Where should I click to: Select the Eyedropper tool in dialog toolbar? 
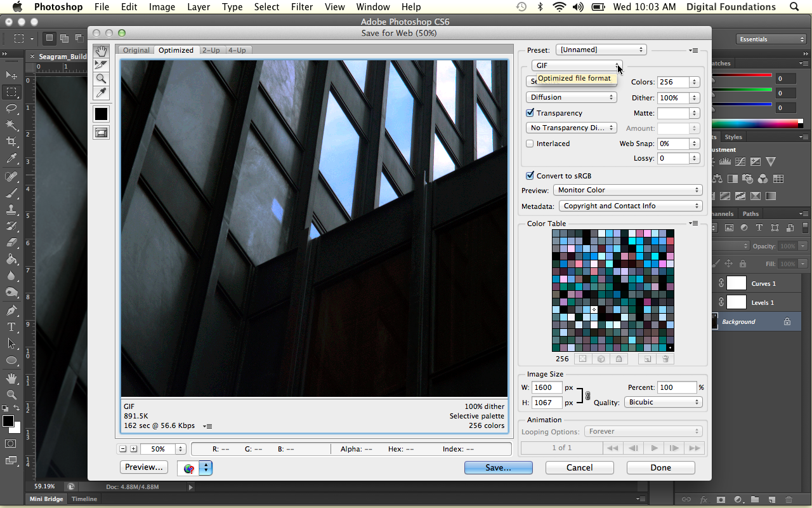pyautogui.click(x=101, y=93)
